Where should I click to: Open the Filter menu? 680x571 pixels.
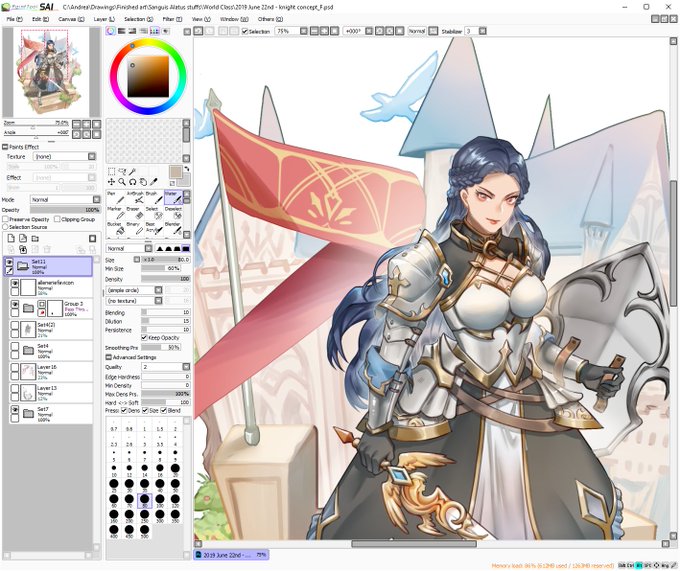pyautogui.click(x=172, y=19)
